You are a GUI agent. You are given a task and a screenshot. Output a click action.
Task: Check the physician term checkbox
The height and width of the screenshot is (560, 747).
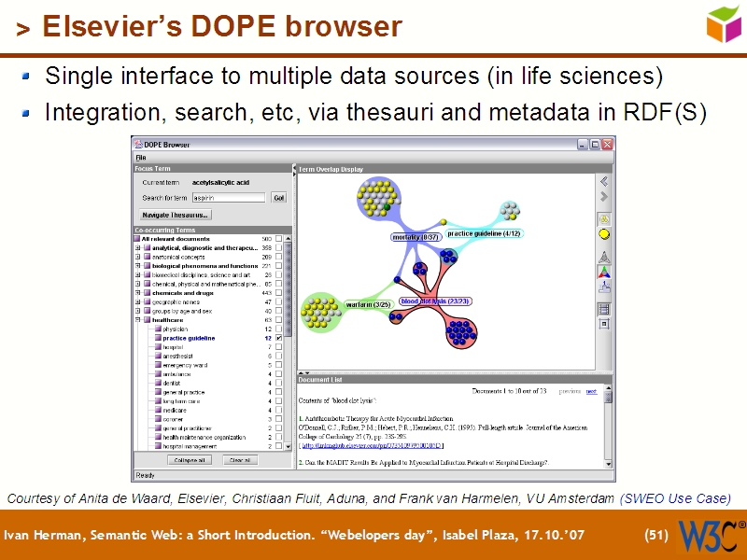[x=278, y=329]
